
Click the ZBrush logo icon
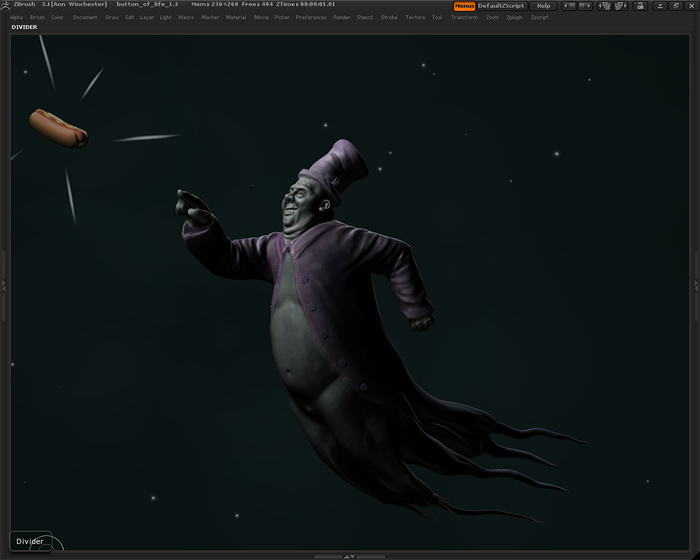tap(7, 5)
